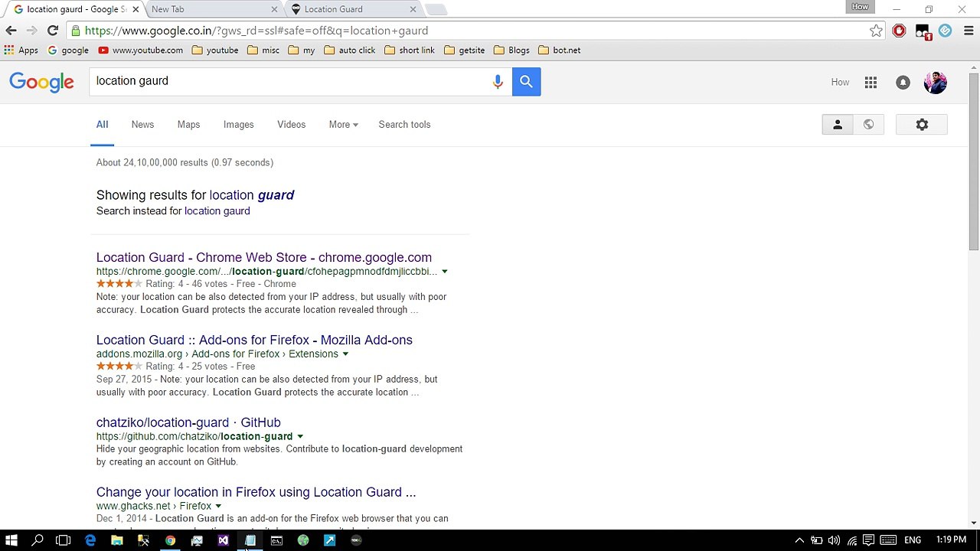980x551 pixels.
Task: Open the Google account profile picture
Action: point(936,83)
